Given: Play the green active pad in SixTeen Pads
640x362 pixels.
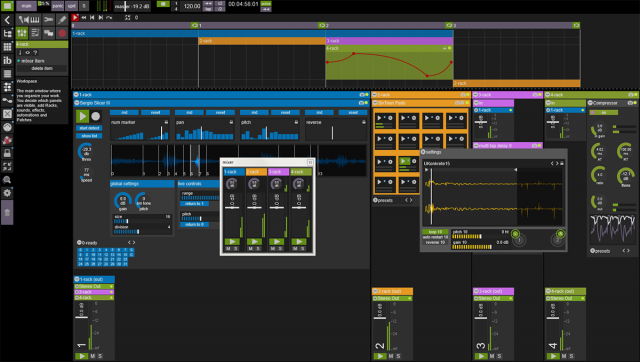Looking at the screenshot, I should 404,161.
